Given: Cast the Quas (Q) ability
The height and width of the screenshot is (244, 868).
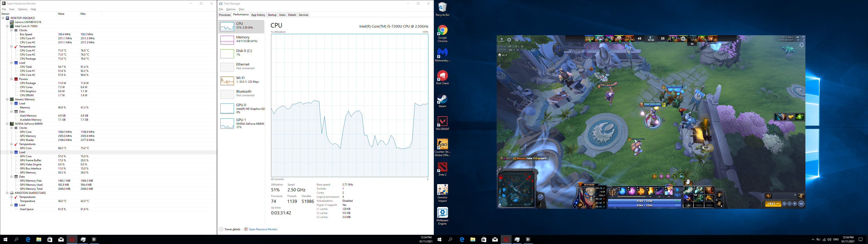Looking at the screenshot, I should click(623, 191).
